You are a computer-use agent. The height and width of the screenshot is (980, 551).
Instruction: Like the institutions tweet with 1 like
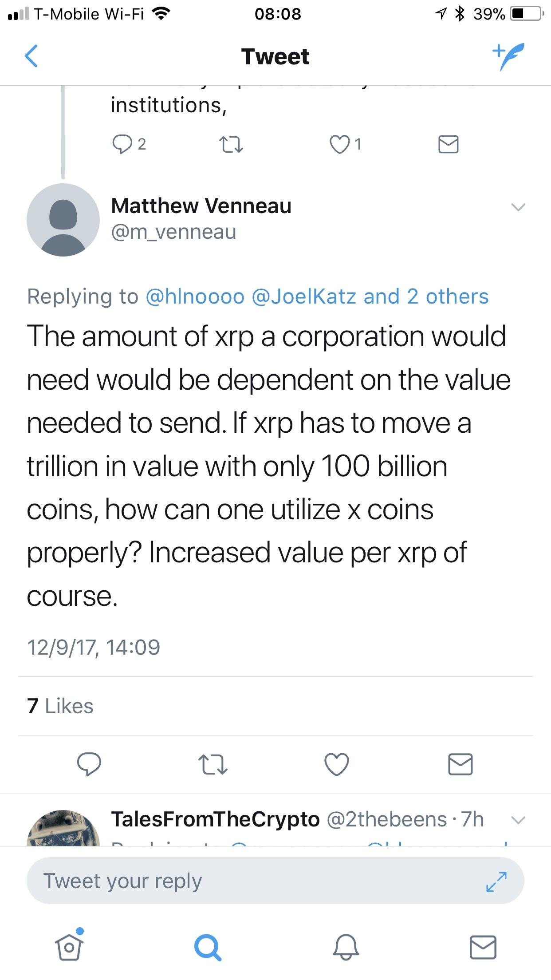340,145
